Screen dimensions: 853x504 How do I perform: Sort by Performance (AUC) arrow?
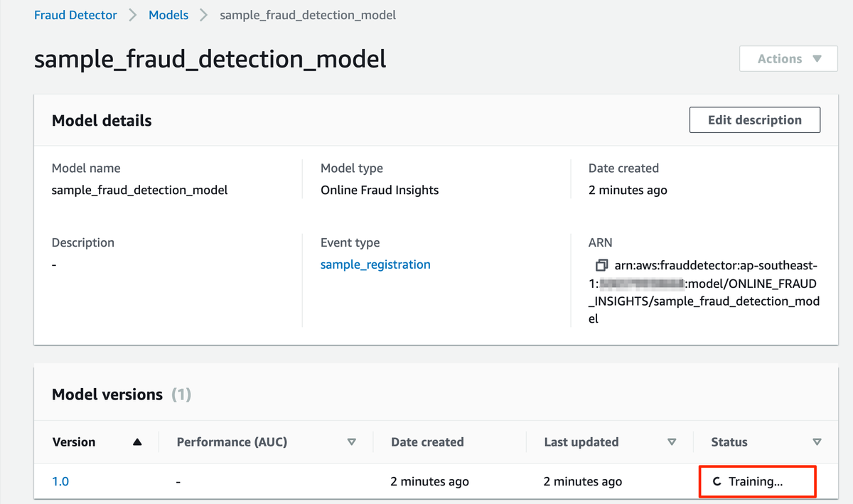(351, 442)
